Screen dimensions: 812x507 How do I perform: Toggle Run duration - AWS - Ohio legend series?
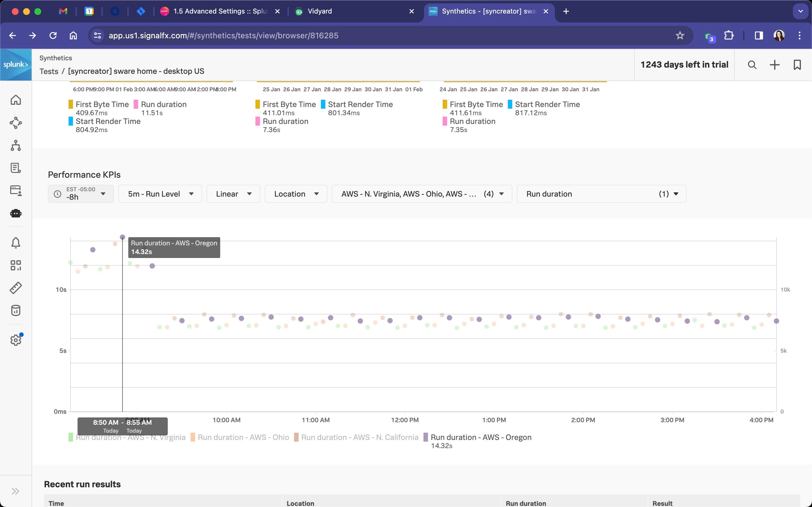[x=243, y=437]
